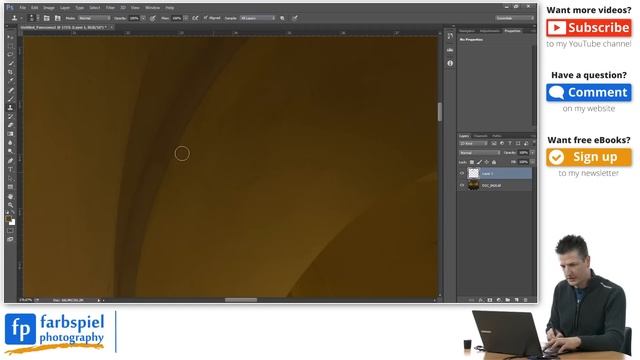The height and width of the screenshot is (360, 640).
Task: Hide the DSC background layer eye icon
Action: [x=462, y=185]
